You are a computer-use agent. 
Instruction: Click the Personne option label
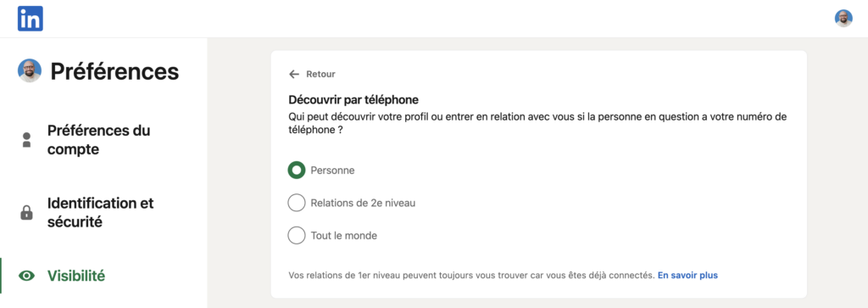(332, 171)
